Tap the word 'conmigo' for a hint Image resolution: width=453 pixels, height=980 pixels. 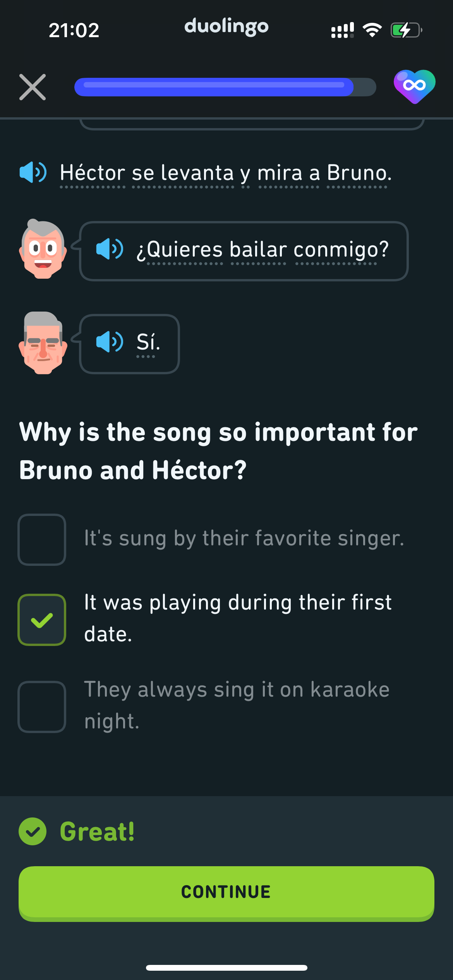click(x=336, y=249)
